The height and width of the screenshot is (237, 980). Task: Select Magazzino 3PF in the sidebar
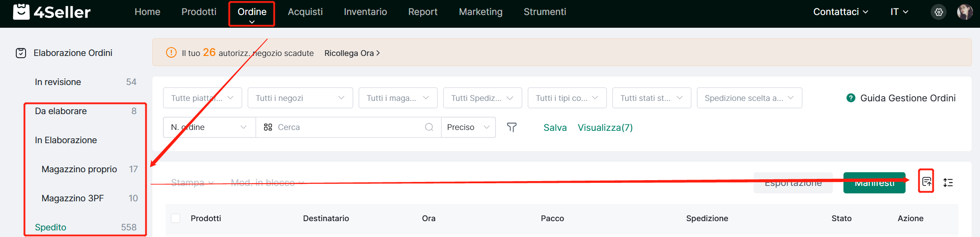[x=73, y=198]
